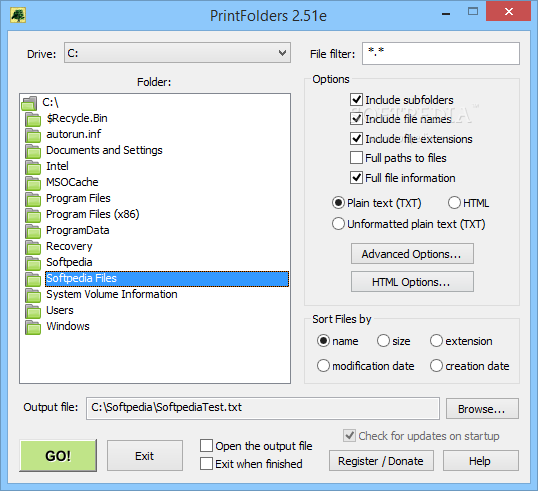Select the Windows folder name

point(68,326)
